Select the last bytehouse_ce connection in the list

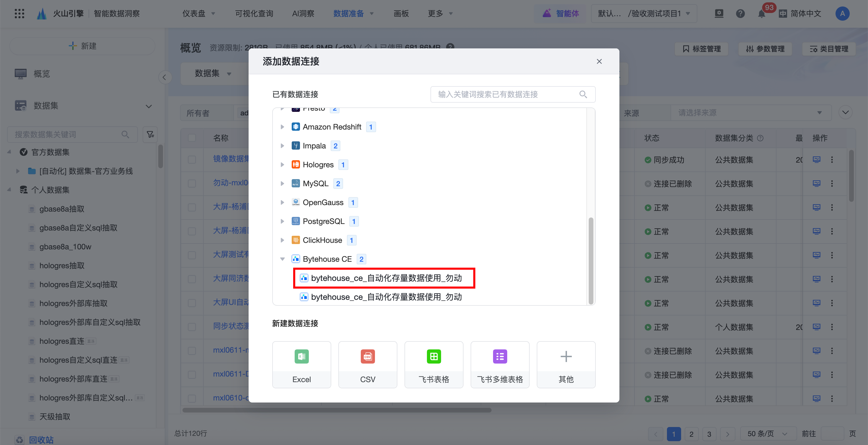click(x=381, y=297)
